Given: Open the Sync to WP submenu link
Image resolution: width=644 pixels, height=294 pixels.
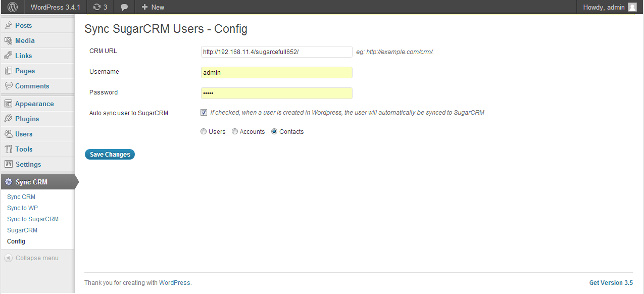Looking at the screenshot, I should pos(22,208).
